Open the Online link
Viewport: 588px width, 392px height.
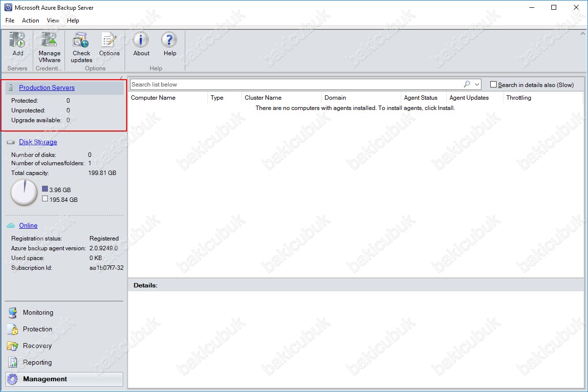coord(28,225)
